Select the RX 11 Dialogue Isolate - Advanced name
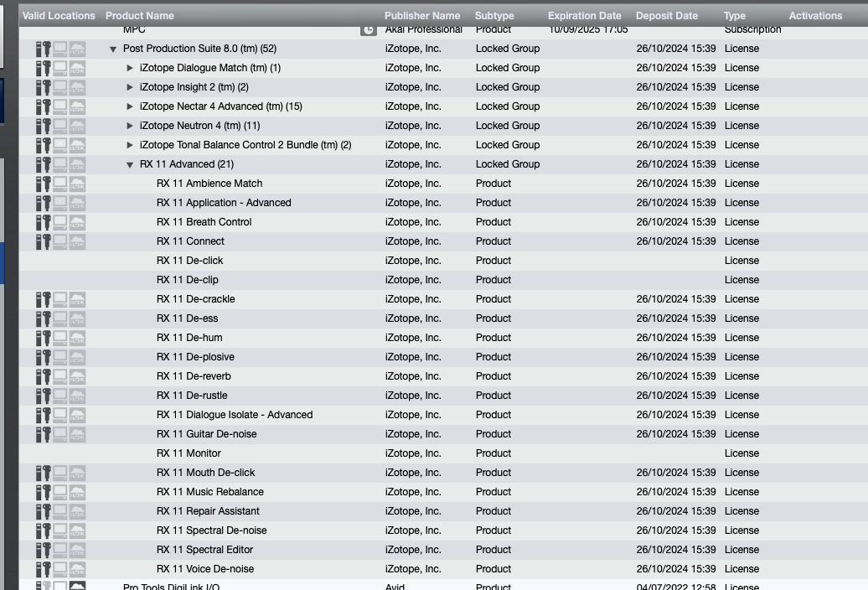The height and width of the screenshot is (590, 868). 235,415
